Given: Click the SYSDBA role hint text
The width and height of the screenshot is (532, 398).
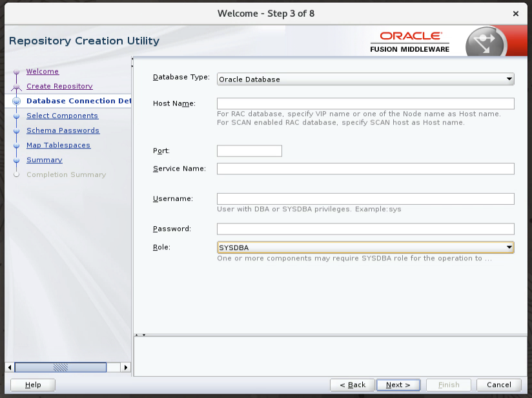Looking at the screenshot, I should pos(354,258).
